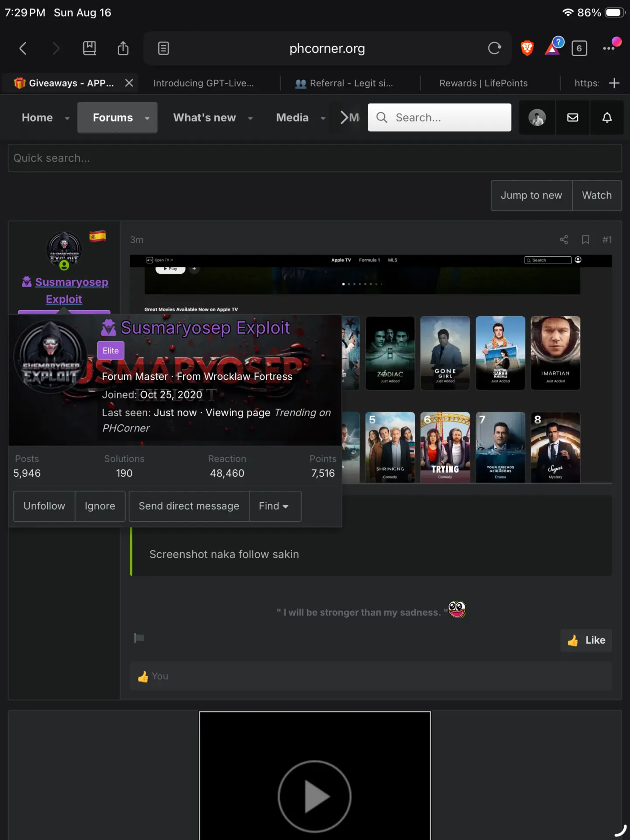Expand What's new dropdown arrow
This screenshot has width=630, height=840.
[x=250, y=118]
